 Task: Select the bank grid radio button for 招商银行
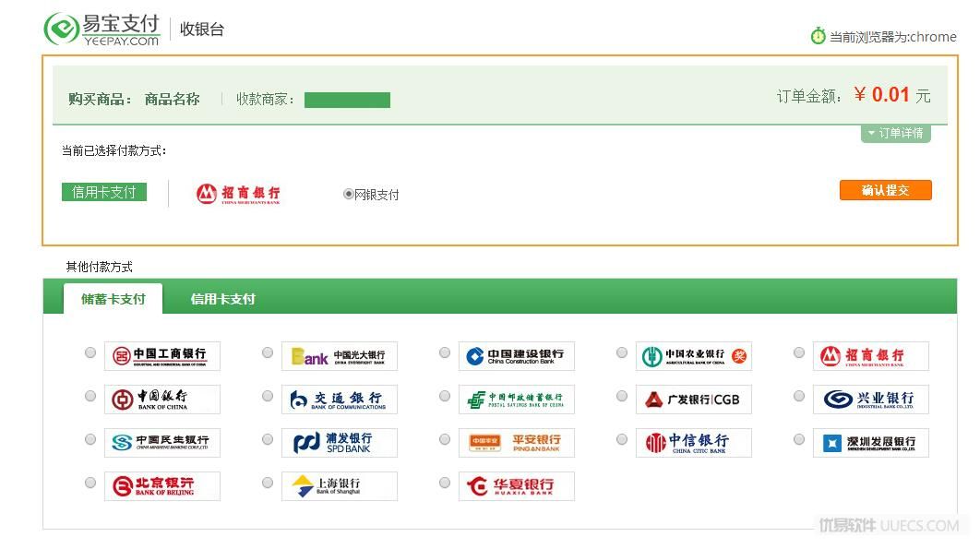pos(799,352)
